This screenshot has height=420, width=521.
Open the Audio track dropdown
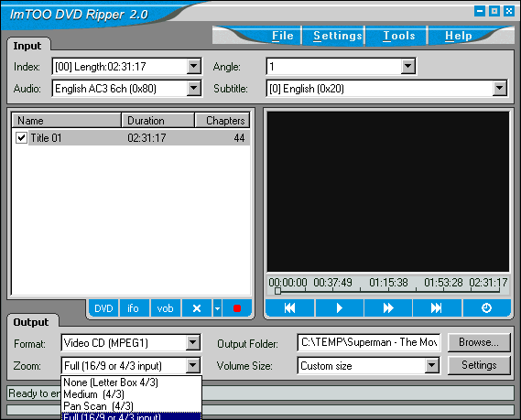point(194,89)
